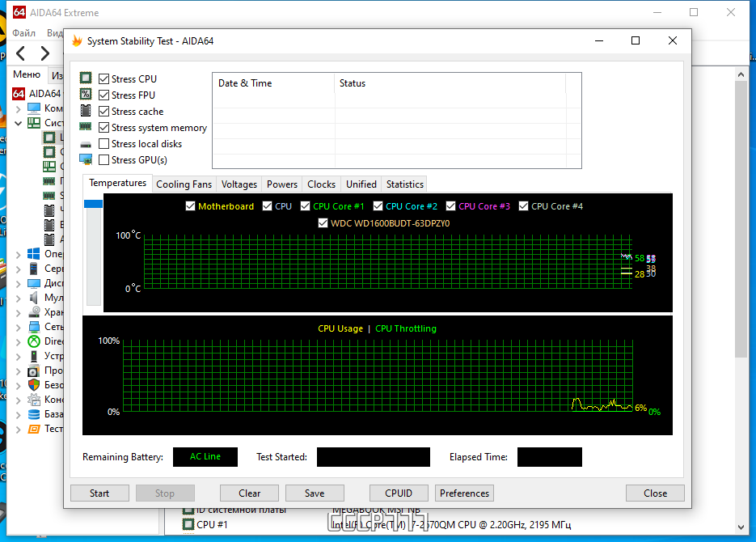Viewport: 756px width, 542px height.
Task: Toggle WDC WD1600BUDT-63DPZY0 disk checkbox
Action: 323,223
